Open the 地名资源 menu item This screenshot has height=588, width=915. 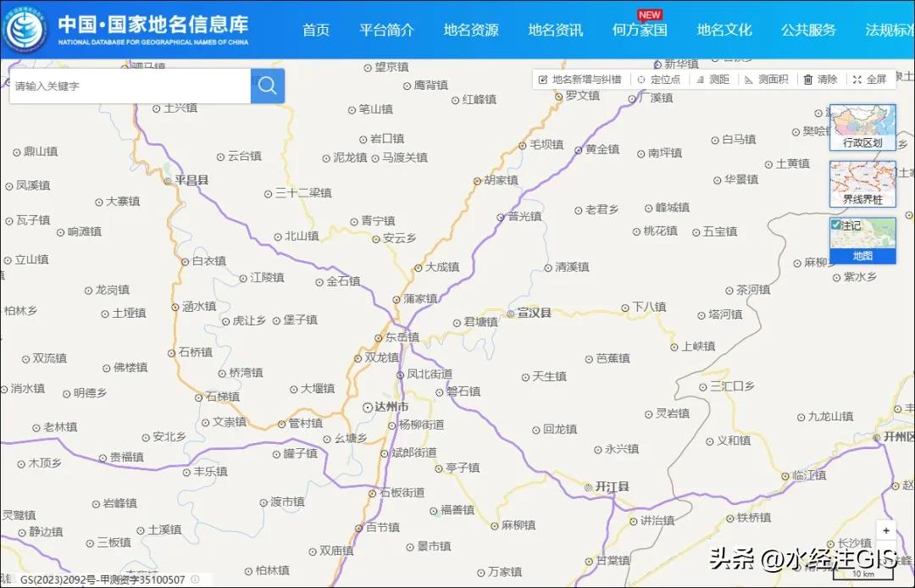(x=471, y=31)
